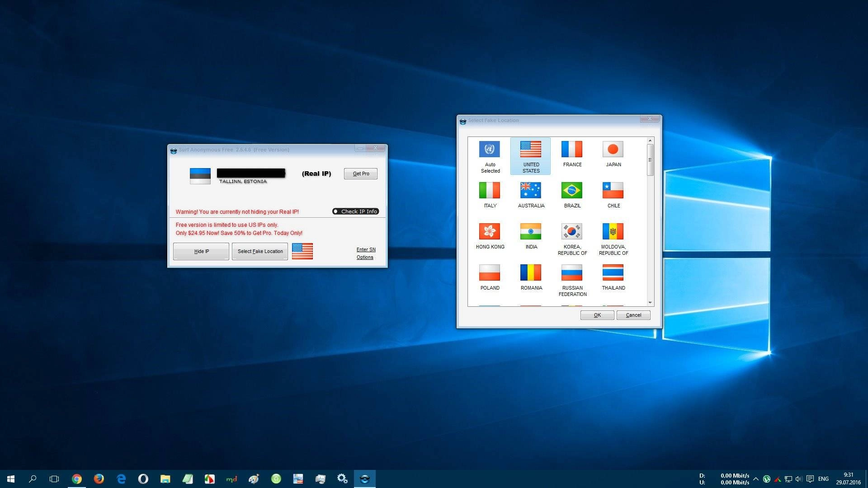Open taskbar search magnifier
Viewport: 868px width, 488px height.
(x=33, y=479)
